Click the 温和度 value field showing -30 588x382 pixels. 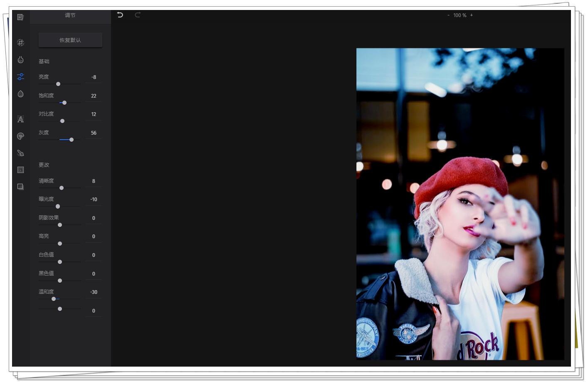(94, 292)
